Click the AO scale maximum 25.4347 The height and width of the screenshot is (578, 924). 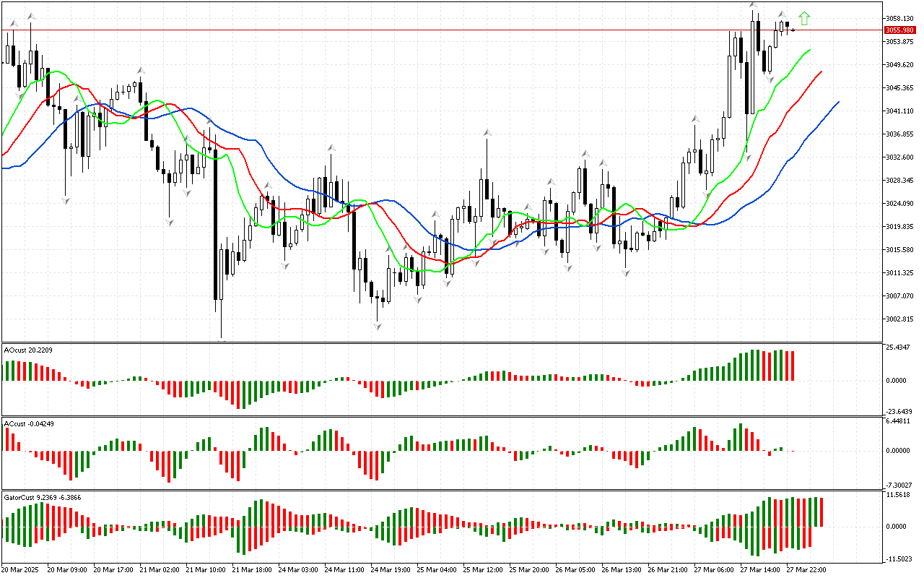(x=899, y=348)
